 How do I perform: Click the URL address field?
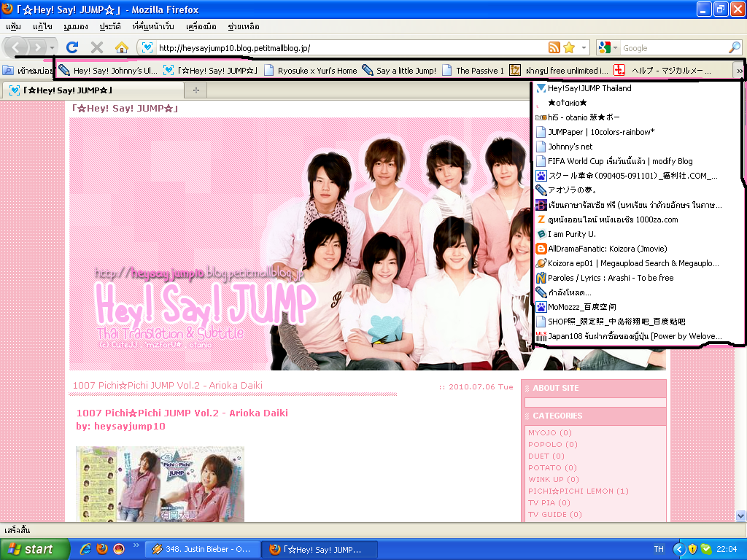350,48
